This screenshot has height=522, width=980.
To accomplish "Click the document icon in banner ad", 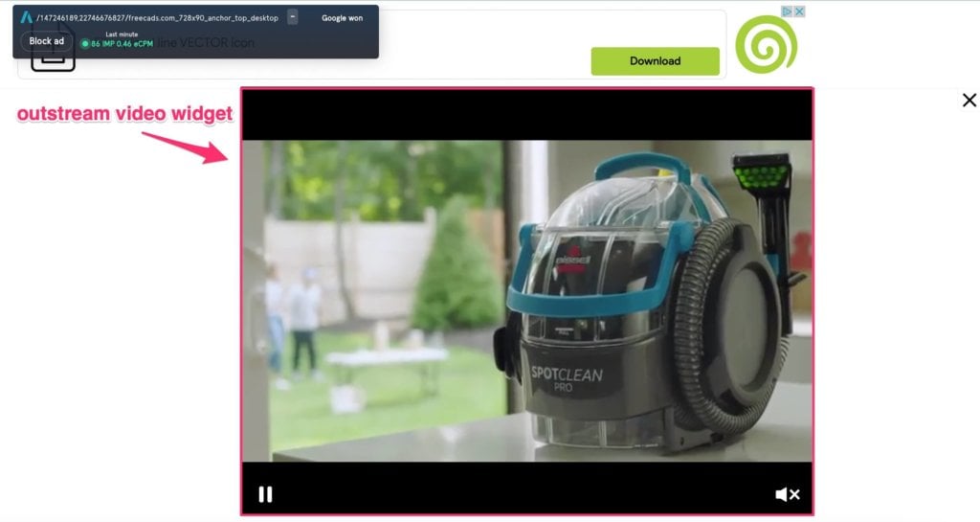I will point(52,59).
